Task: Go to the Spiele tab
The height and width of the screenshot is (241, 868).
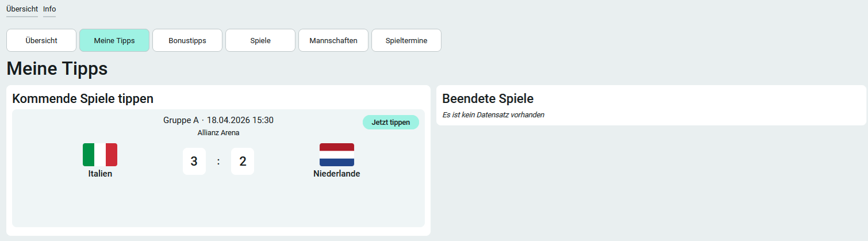Action: (260, 40)
